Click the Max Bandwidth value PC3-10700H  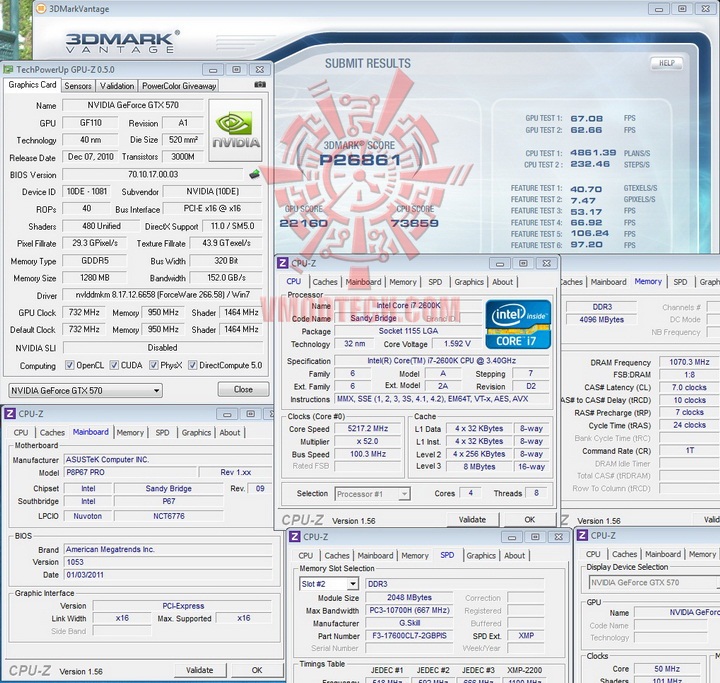[x=409, y=610]
